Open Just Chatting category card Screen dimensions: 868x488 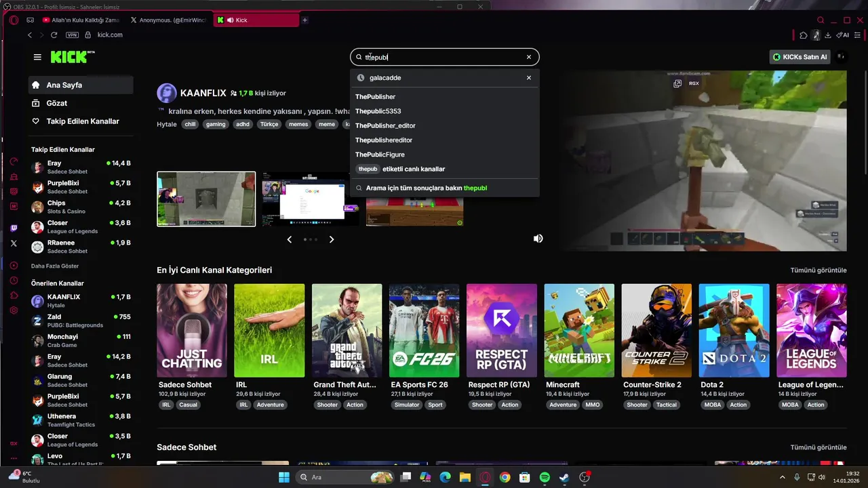(192, 330)
